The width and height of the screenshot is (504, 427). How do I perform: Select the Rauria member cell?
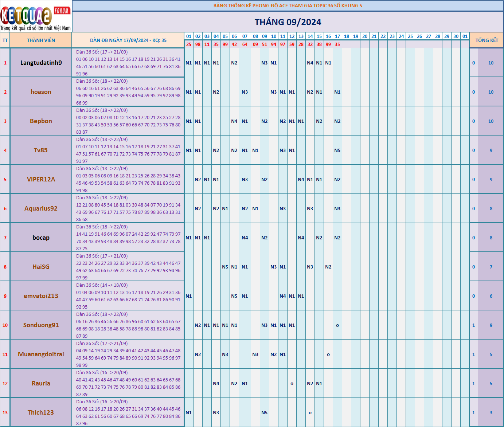pos(41,383)
